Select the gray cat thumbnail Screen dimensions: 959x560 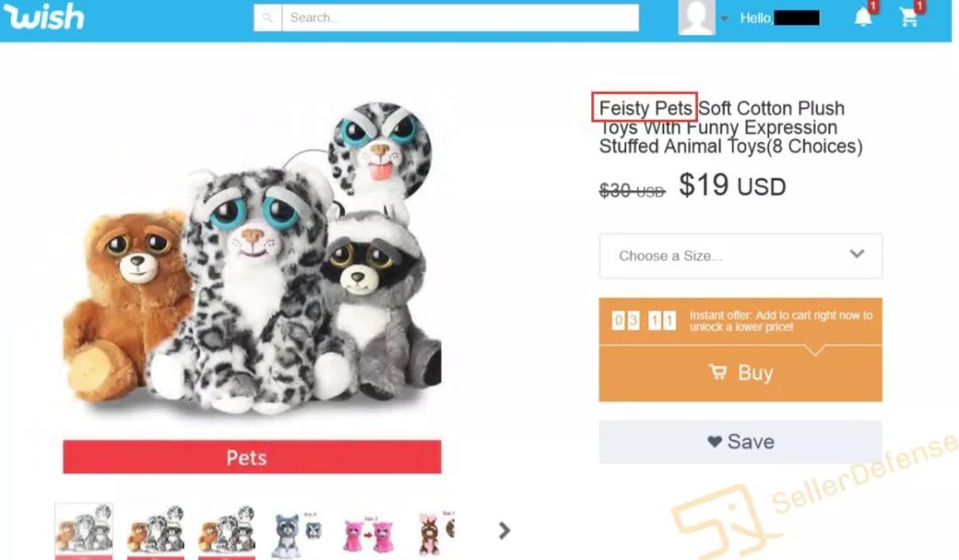click(x=297, y=532)
